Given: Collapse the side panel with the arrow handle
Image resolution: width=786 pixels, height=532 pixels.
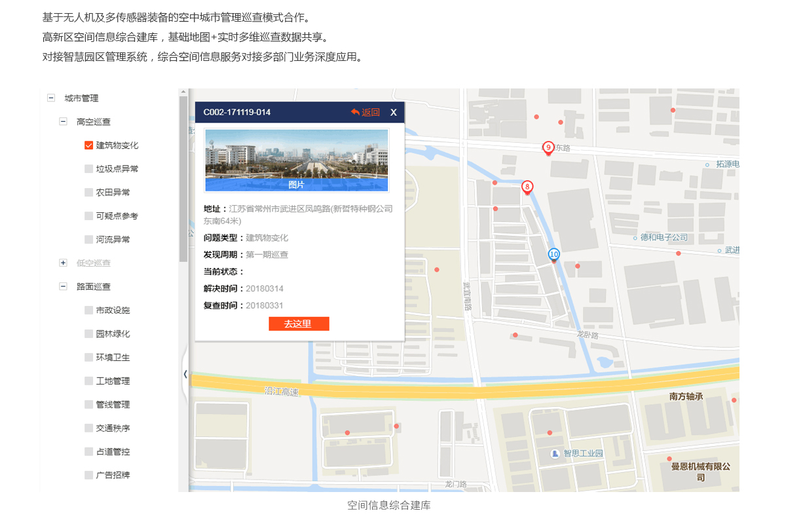Looking at the screenshot, I should coord(185,374).
